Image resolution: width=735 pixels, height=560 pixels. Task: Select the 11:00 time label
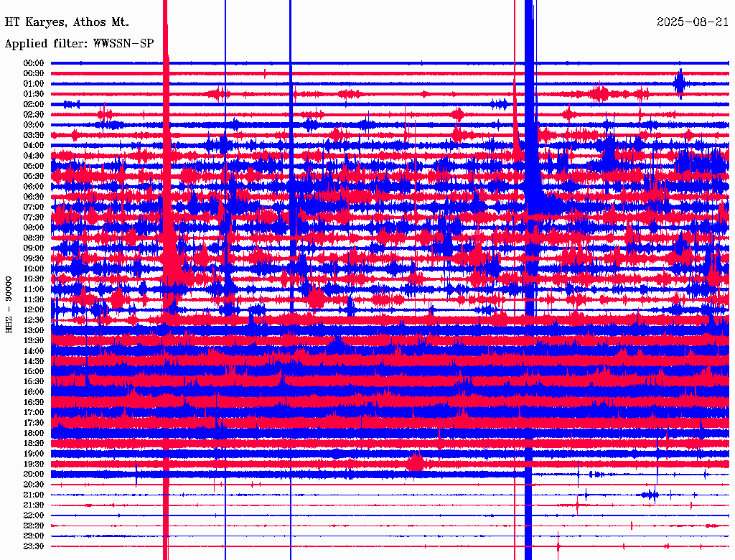tap(34, 289)
